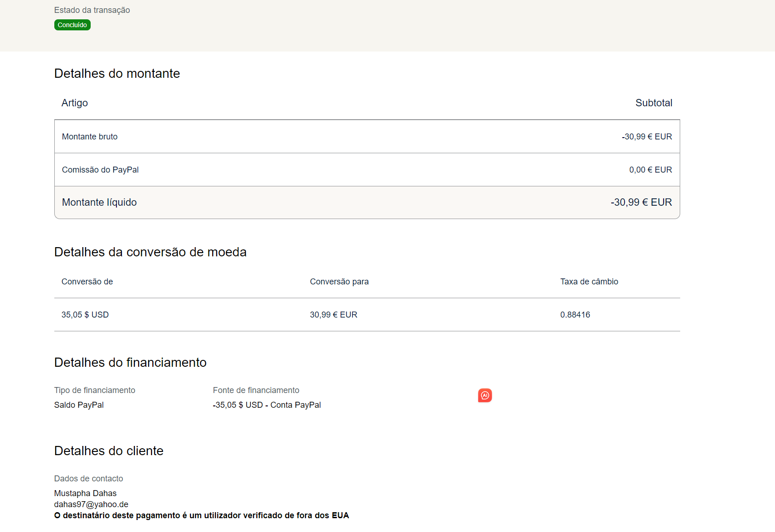Click the Saldo PayPal financing type
The width and height of the screenshot is (775, 532).
[79, 405]
